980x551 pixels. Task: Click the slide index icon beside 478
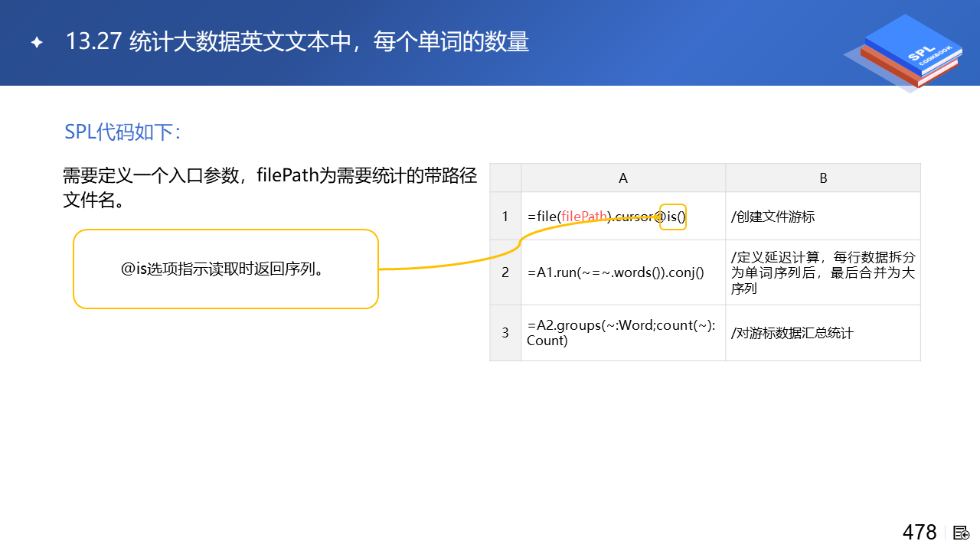click(x=962, y=533)
